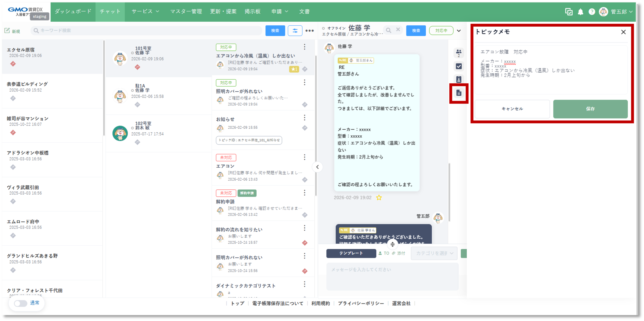The width and height of the screenshot is (644, 321).
Task: Click the filter settings sliders button
Action: pyautogui.click(x=295, y=31)
